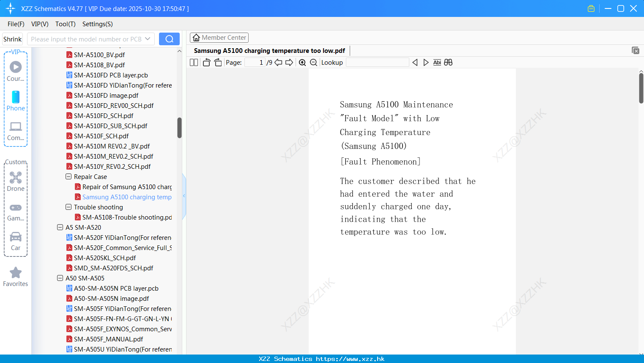Open the model number dropdown arrow

pos(148,39)
